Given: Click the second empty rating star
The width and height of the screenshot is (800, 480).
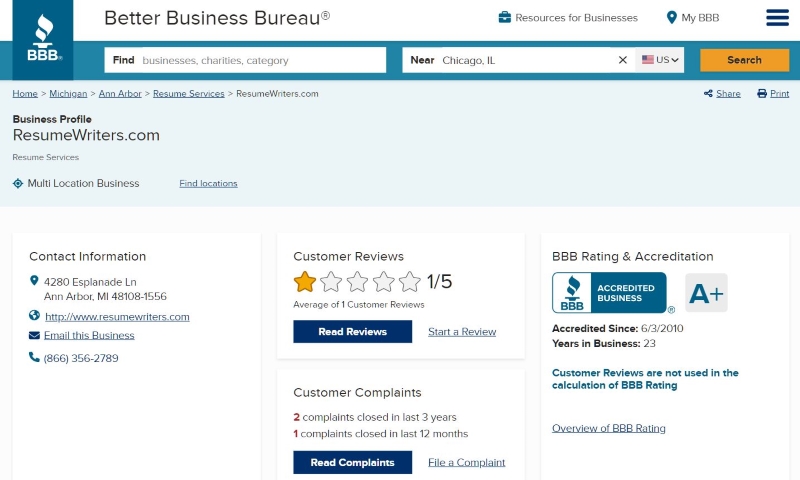Looking at the screenshot, I should point(331,282).
